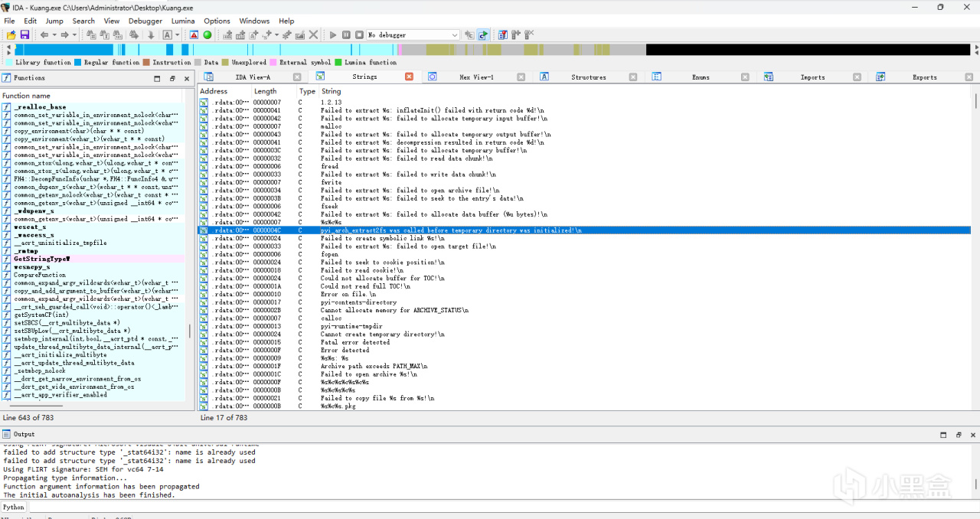
Task: Click the 'A' text search toolbar button
Action: [x=167, y=35]
